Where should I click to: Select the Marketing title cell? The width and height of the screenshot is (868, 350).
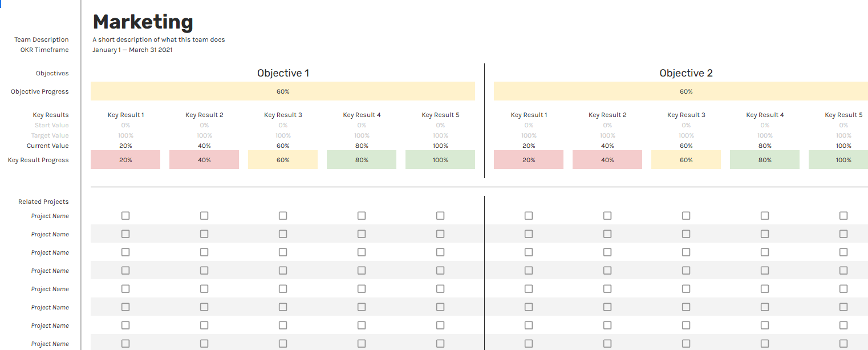143,22
